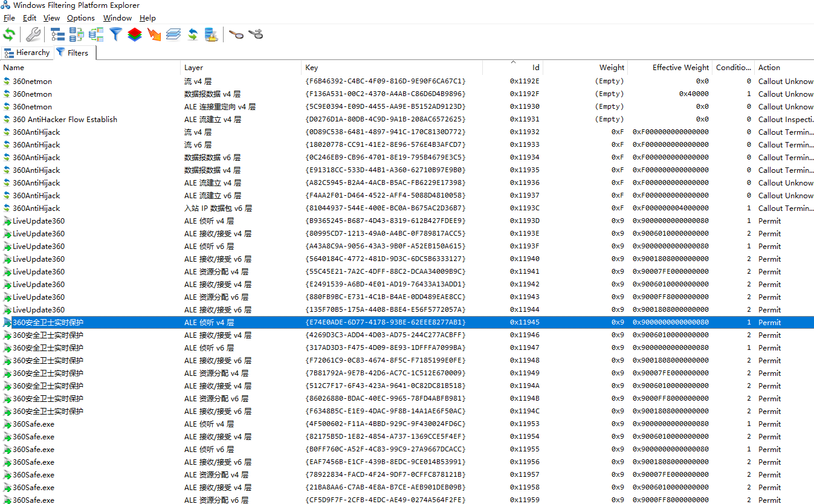
Task: Click the green sync arrows icon
Action: [x=192, y=34]
